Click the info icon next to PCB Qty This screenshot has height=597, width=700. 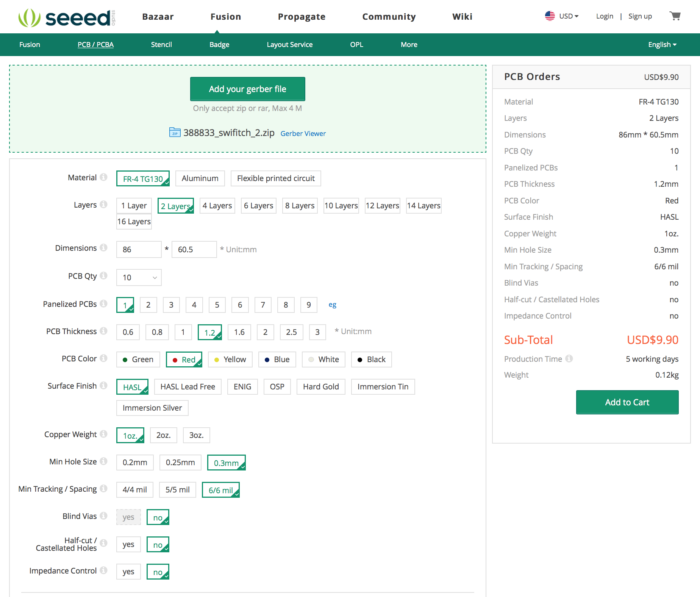tap(103, 276)
